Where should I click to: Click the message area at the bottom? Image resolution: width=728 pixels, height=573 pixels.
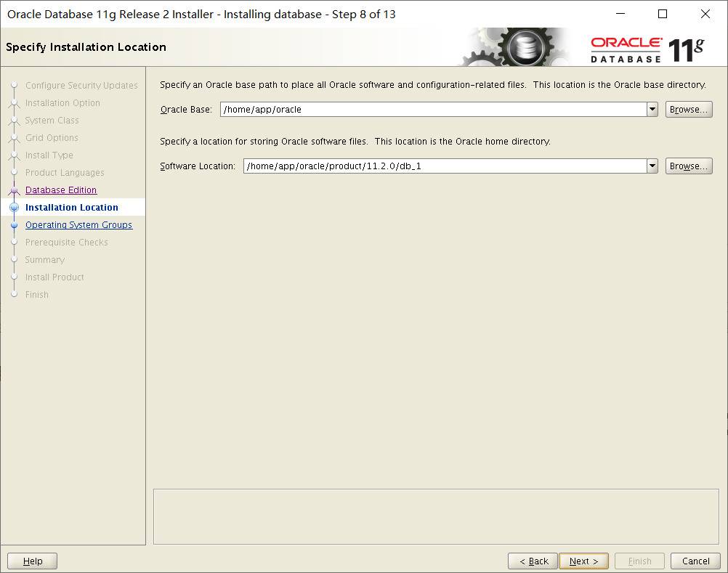click(x=436, y=517)
